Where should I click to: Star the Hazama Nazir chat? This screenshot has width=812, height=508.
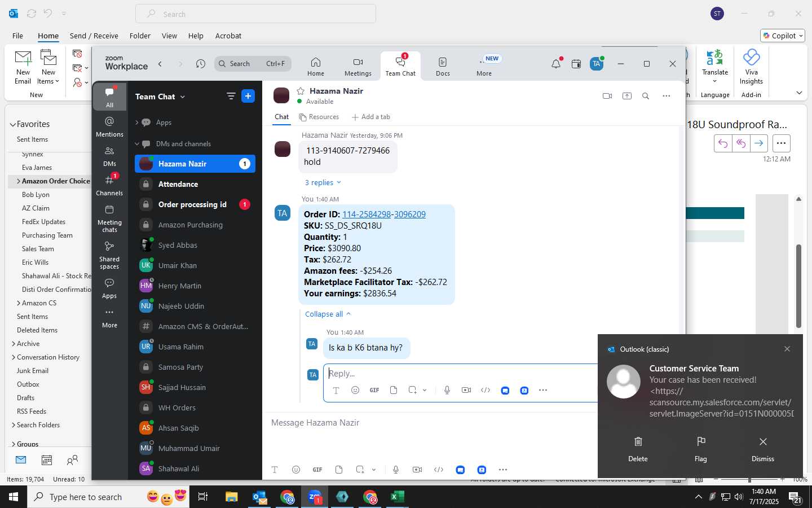click(301, 91)
